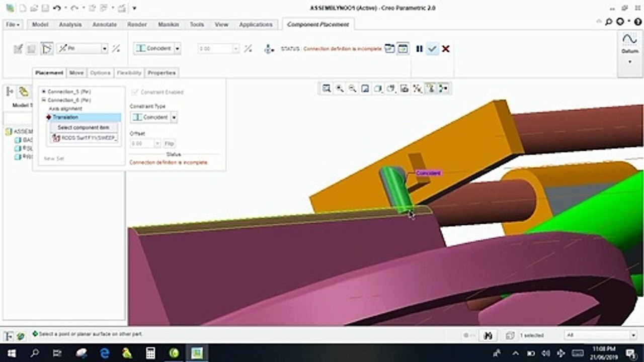Open the Move panel tab
The width and height of the screenshot is (644, 362).
tap(76, 73)
